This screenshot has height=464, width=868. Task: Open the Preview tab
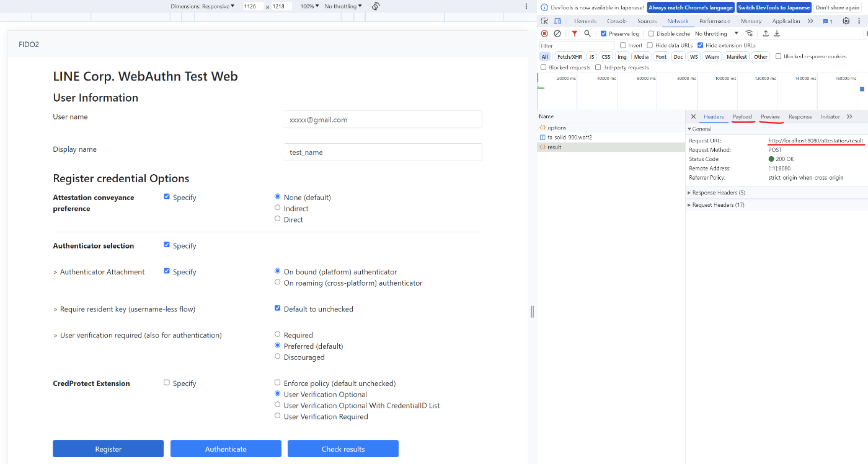[x=770, y=116]
